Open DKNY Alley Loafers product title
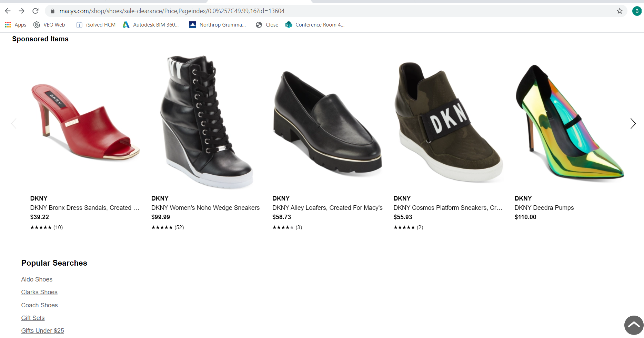 tap(327, 208)
